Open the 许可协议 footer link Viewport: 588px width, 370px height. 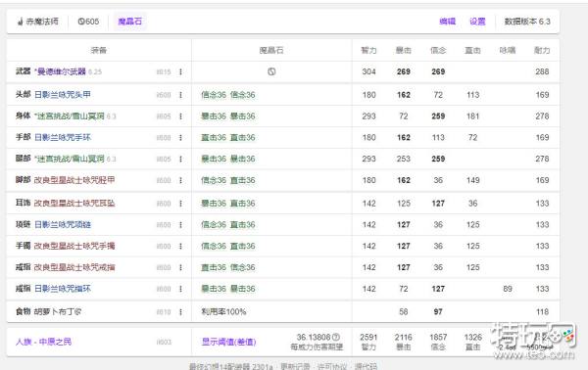[332, 366]
